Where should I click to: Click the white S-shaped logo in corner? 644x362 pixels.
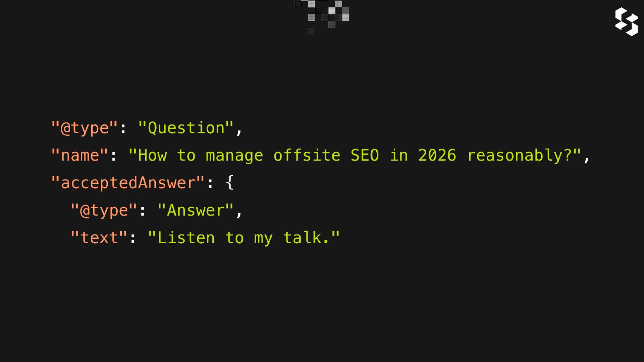(626, 22)
